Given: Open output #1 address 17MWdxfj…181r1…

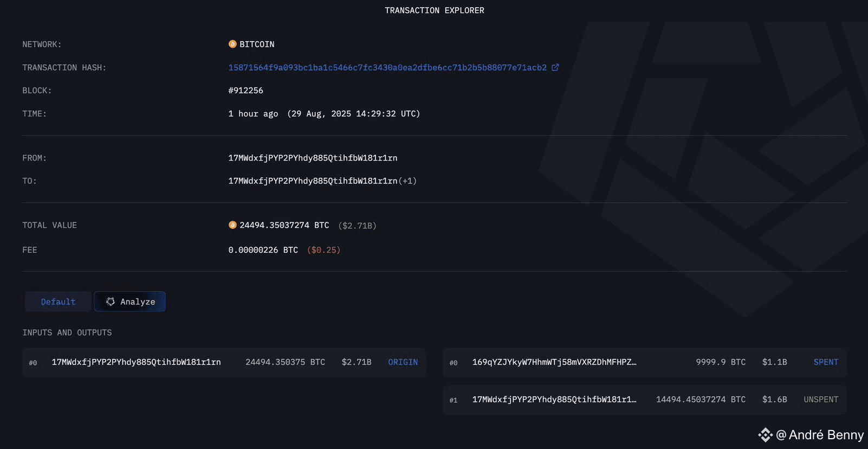Looking at the screenshot, I should tap(554, 400).
